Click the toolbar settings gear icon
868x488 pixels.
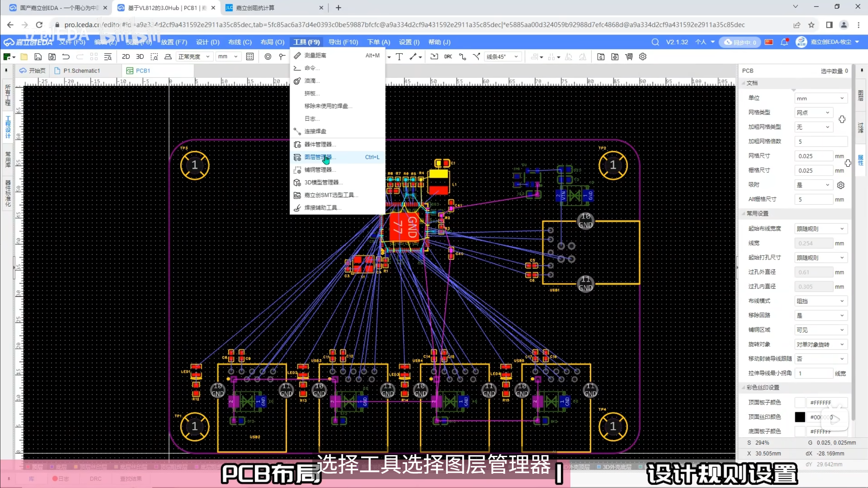click(643, 57)
